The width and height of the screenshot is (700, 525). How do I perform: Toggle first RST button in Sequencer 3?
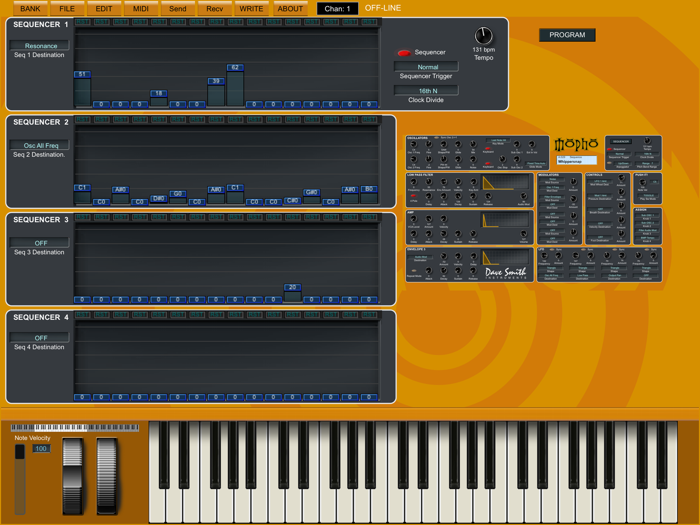click(82, 217)
